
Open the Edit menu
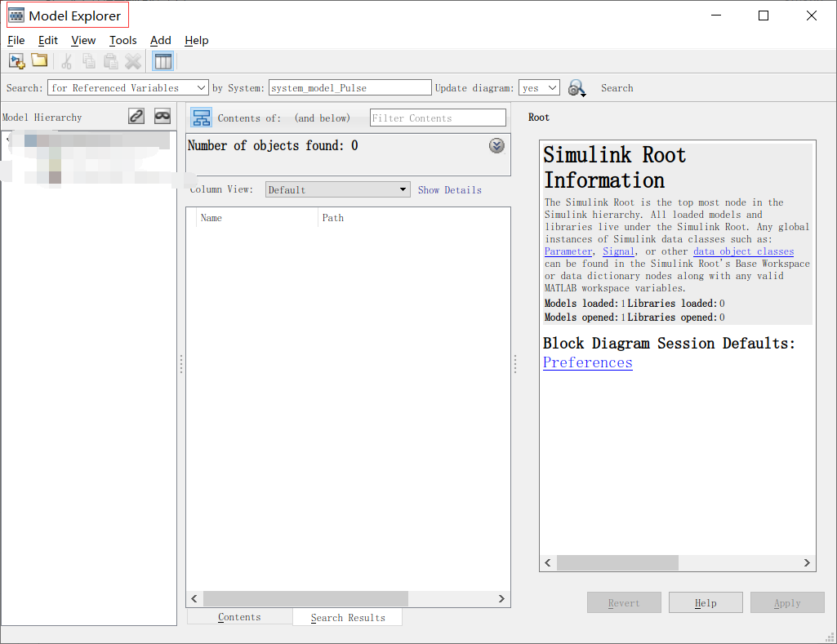47,40
